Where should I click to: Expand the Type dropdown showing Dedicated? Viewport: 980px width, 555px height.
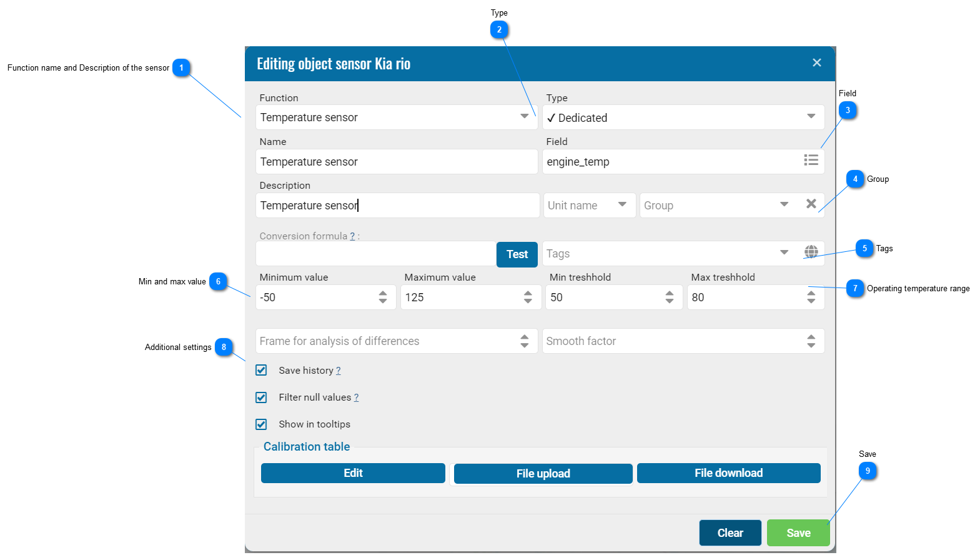[x=811, y=117]
